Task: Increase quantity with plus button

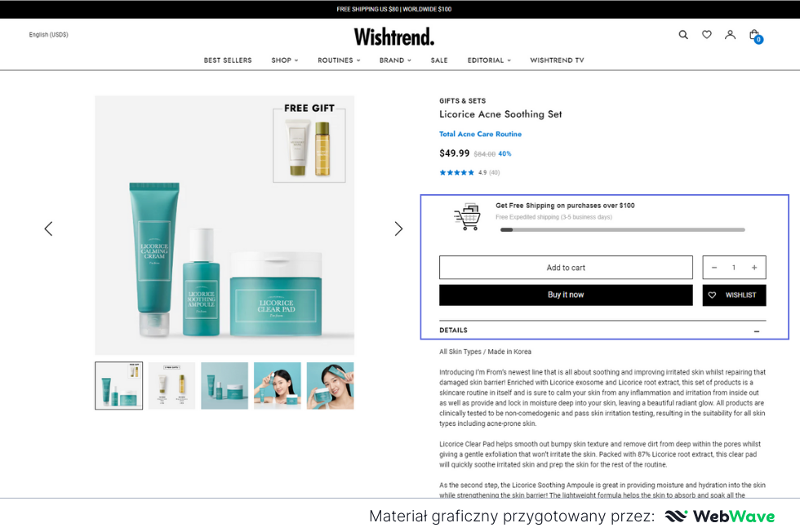Action: coord(754,268)
